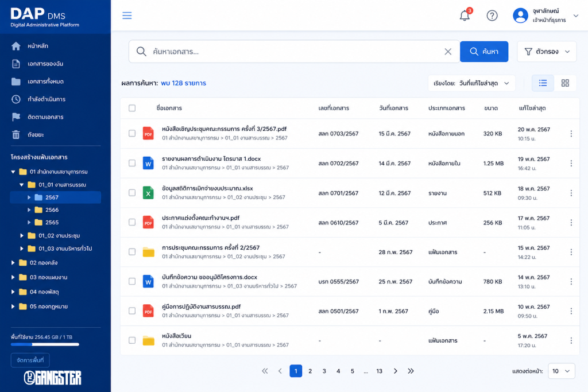Check the บันทึกข้อความ row checkbox

point(132,281)
